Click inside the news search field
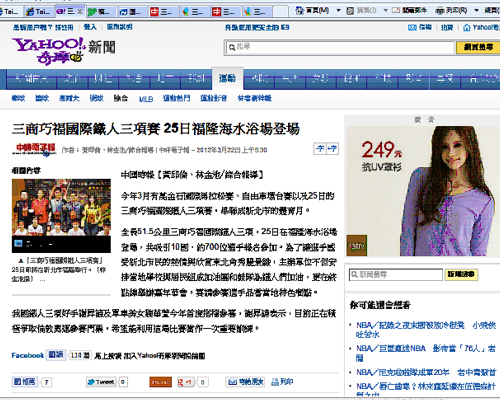The height and width of the screenshot is (400, 500). click(396, 275)
